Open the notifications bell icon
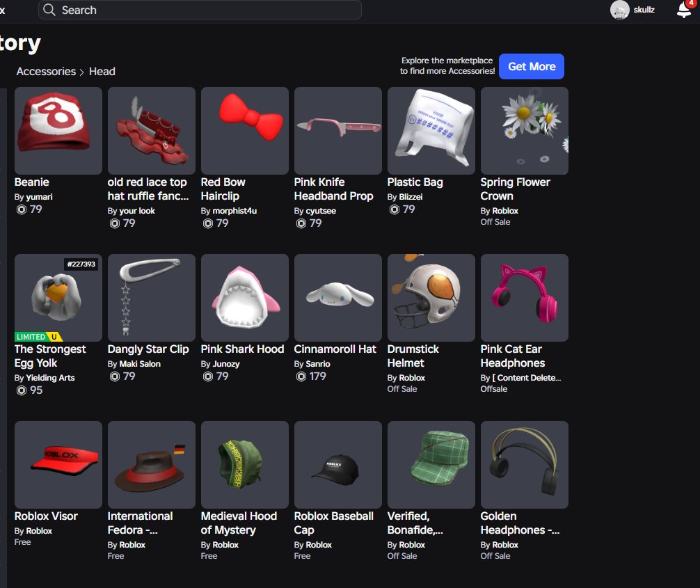The width and height of the screenshot is (700, 588). click(x=684, y=10)
